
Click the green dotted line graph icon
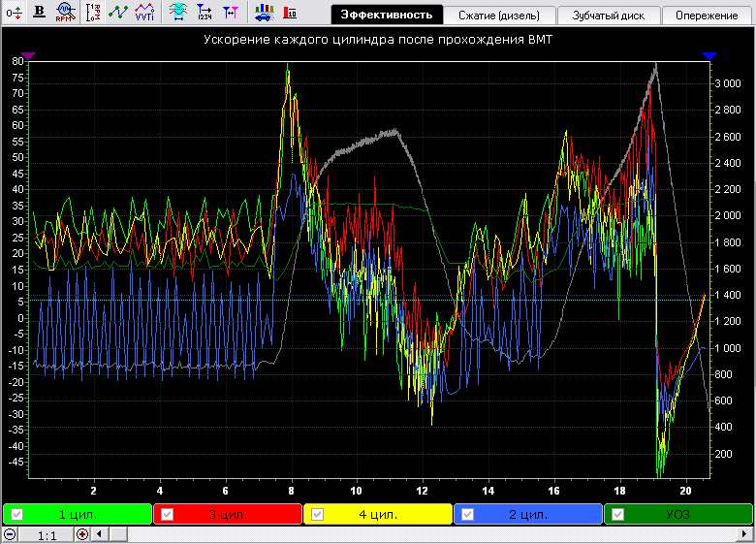click(x=118, y=12)
